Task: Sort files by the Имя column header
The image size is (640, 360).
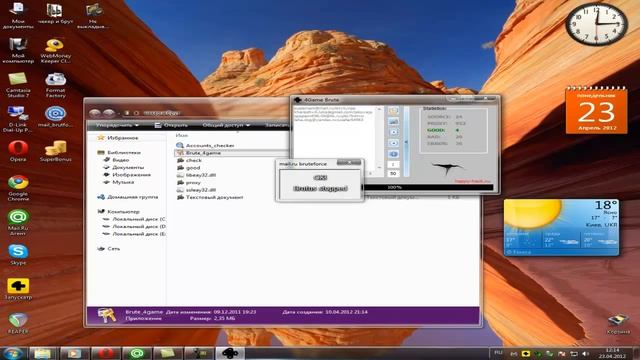Action: [182, 135]
